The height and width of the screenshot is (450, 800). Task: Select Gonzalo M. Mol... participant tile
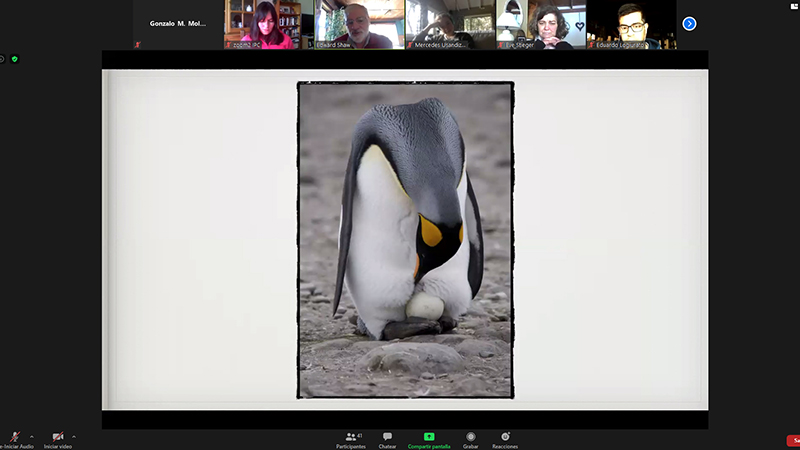(177, 24)
